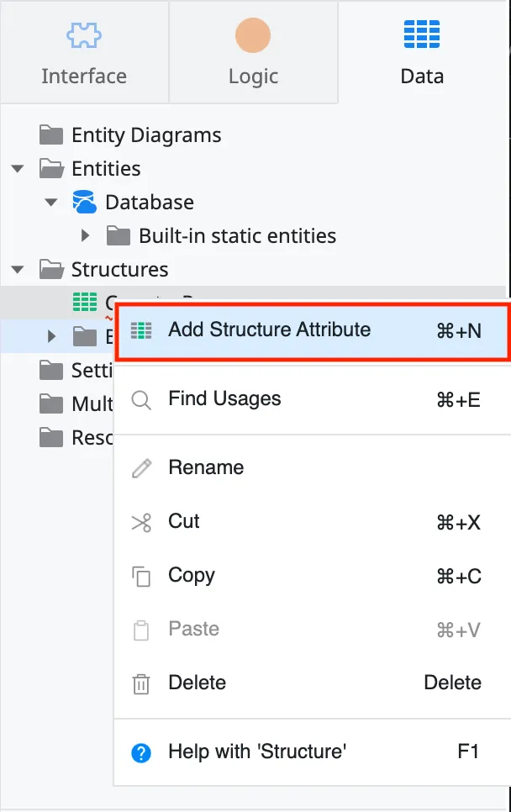Click the trash can icon next to Delete
Image resolution: width=511 pixels, height=812 pixels.
pos(143,683)
